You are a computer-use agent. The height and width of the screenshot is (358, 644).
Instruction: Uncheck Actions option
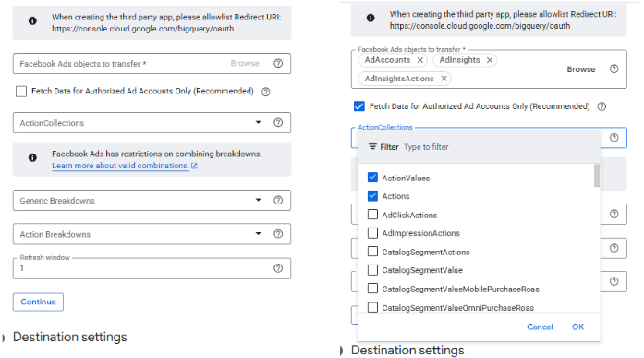pyautogui.click(x=372, y=195)
